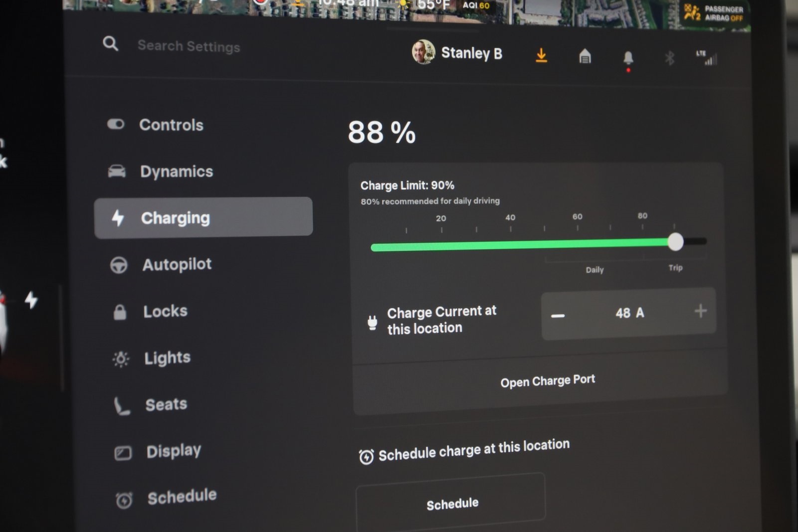
Task: Tap the Bluetooth icon
Action: click(x=670, y=58)
